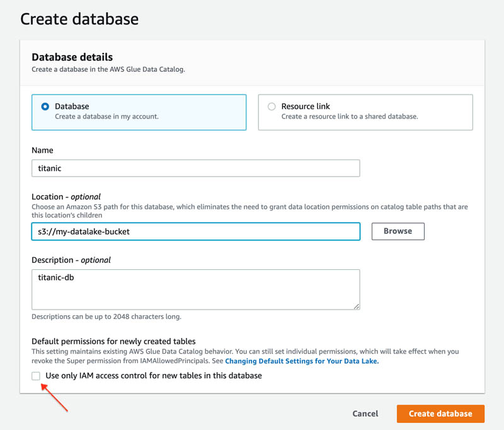Click the 'Database details' heading
Image resolution: width=504 pixels, height=430 pixels.
(x=72, y=57)
